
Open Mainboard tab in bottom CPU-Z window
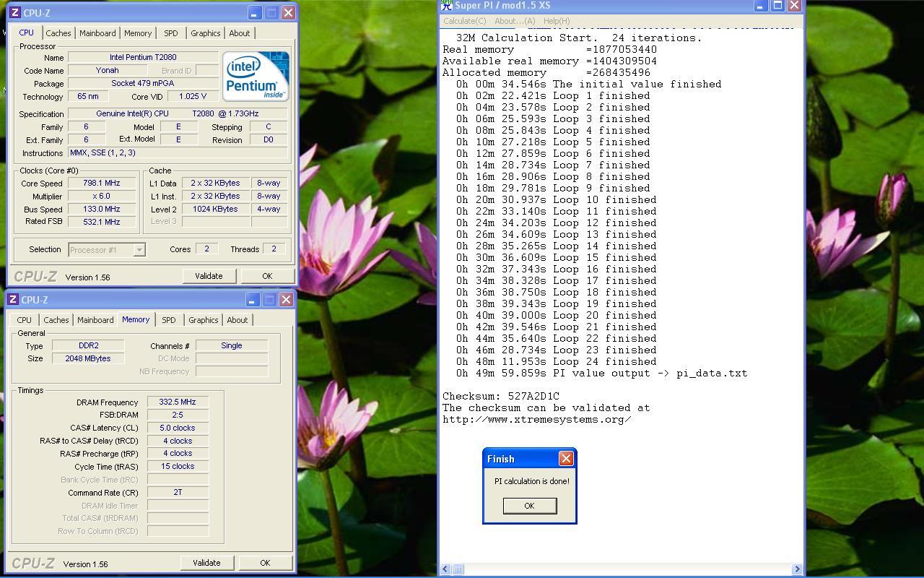(x=95, y=320)
